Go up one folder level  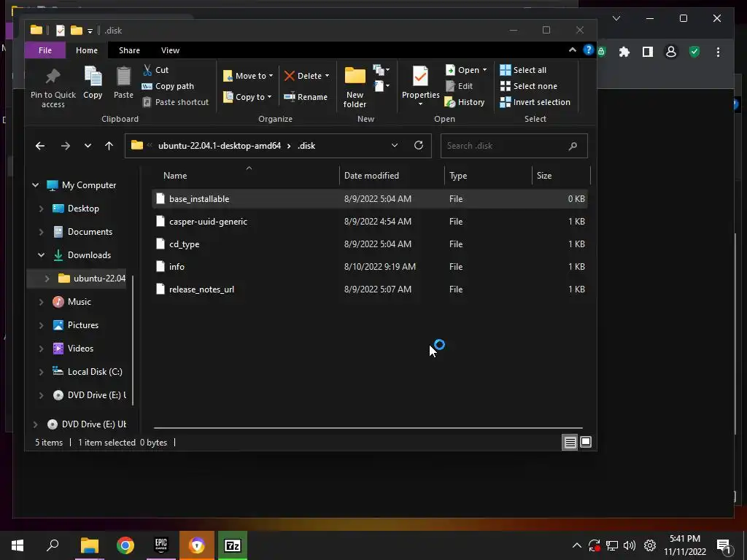click(x=109, y=146)
